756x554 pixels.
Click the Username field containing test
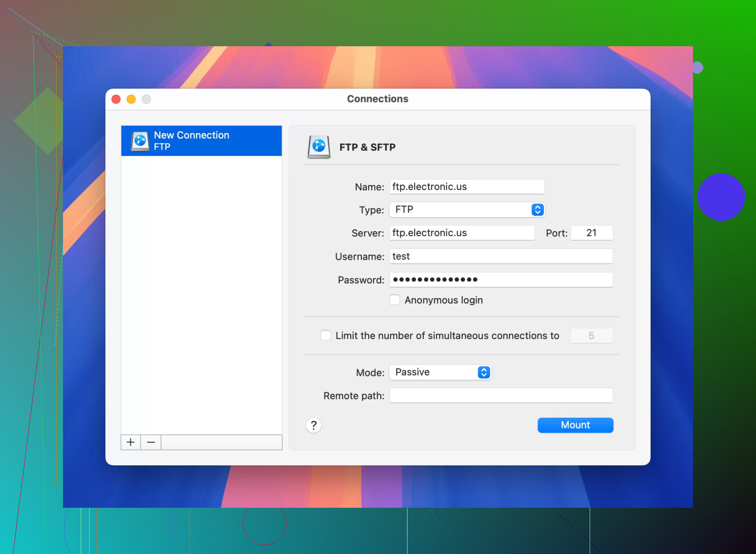[501, 256]
